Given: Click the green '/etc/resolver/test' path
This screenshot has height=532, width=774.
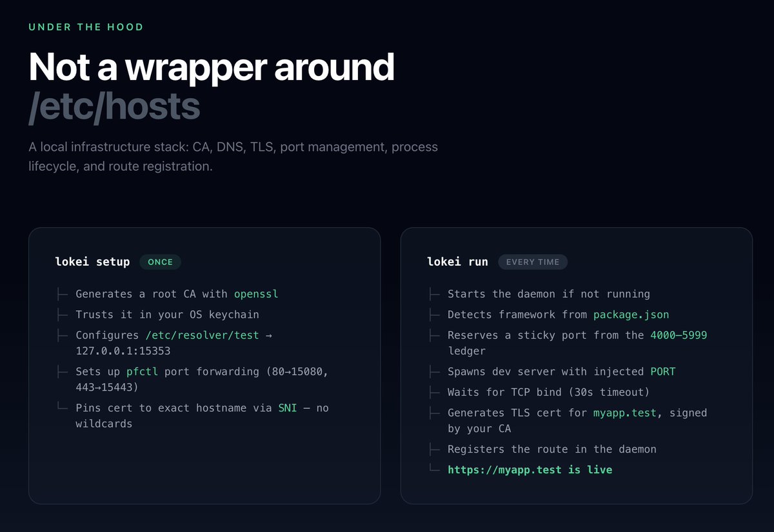Looking at the screenshot, I should tap(202, 335).
